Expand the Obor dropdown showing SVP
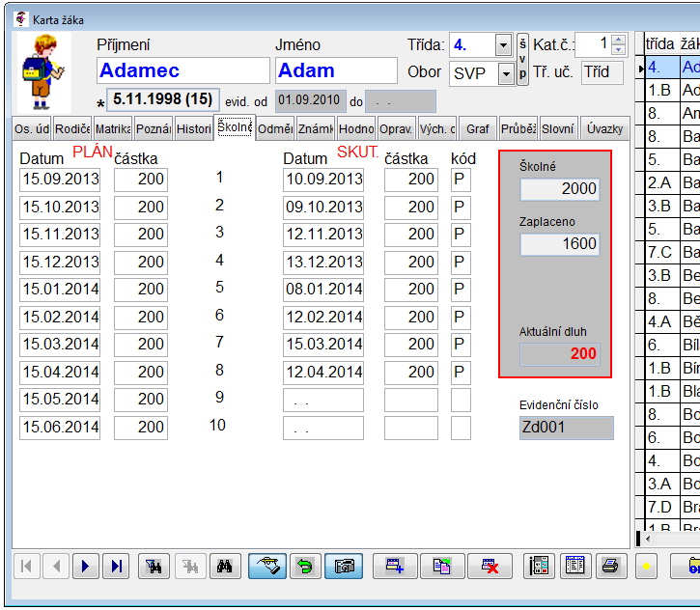 point(505,73)
